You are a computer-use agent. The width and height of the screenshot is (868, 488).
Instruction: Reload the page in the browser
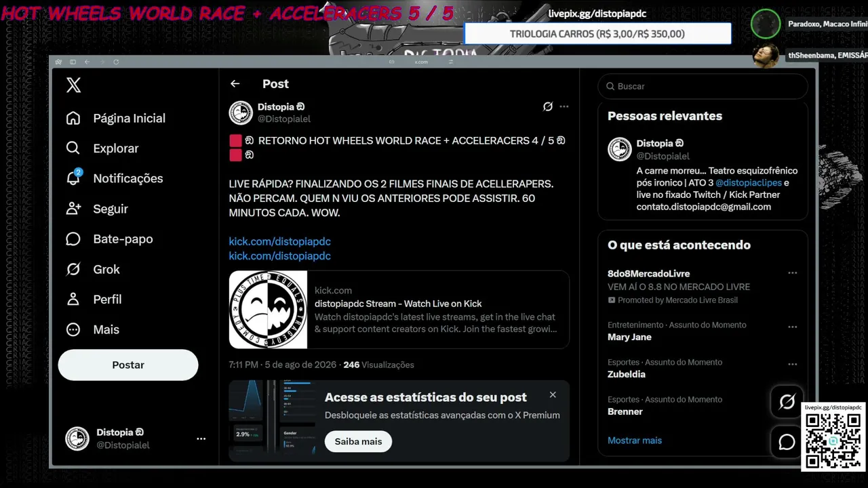[x=116, y=62]
